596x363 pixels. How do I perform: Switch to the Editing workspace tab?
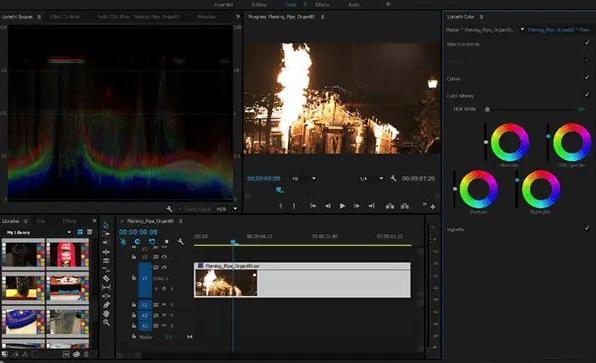pyautogui.click(x=259, y=5)
